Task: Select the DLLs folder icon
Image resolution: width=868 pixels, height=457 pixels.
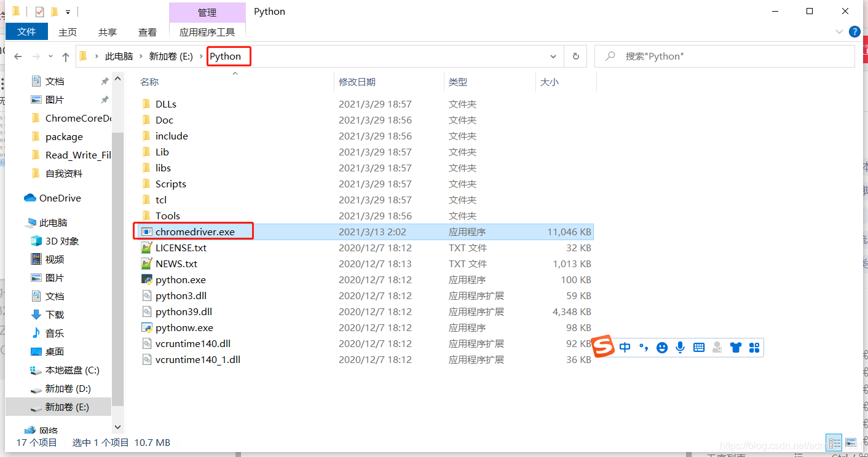Action: click(x=146, y=104)
